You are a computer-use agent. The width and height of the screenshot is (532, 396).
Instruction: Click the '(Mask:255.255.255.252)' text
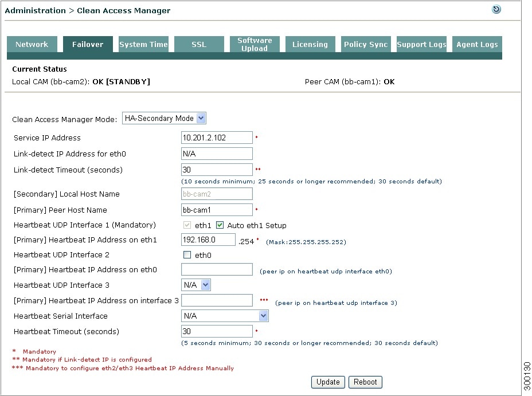pos(306,242)
